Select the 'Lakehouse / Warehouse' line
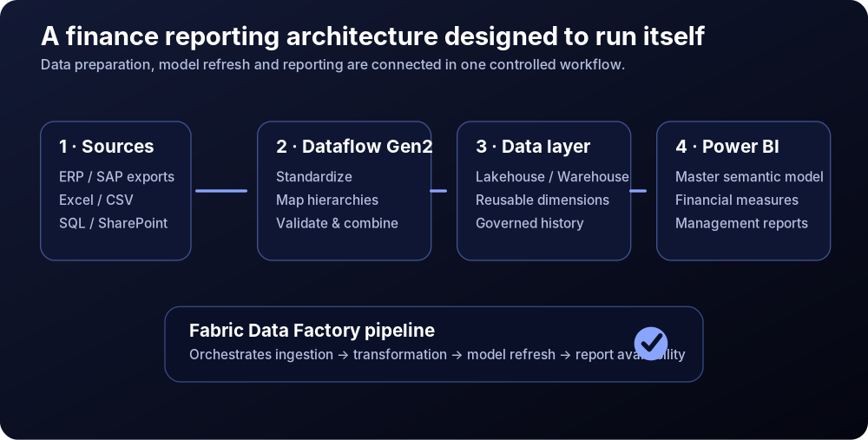Viewport: 868px width, 440px height. pos(552,176)
